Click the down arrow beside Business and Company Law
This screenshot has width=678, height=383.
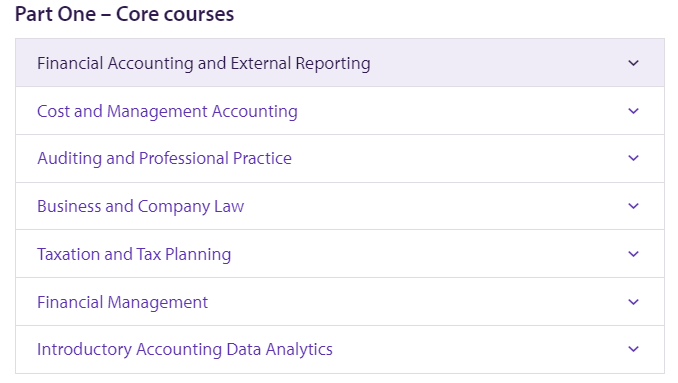(633, 206)
